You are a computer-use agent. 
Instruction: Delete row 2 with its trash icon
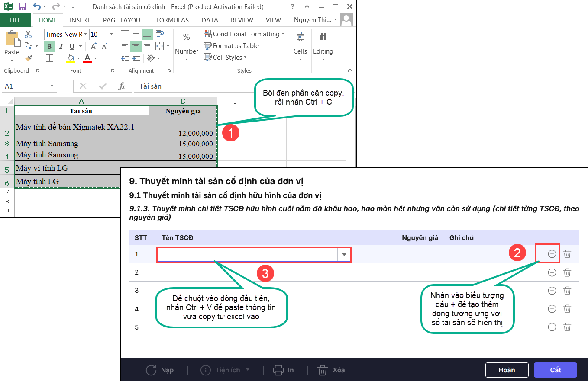(567, 272)
